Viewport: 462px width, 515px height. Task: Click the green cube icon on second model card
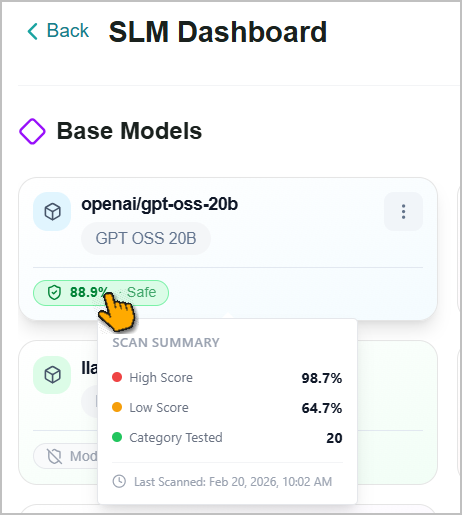52,375
